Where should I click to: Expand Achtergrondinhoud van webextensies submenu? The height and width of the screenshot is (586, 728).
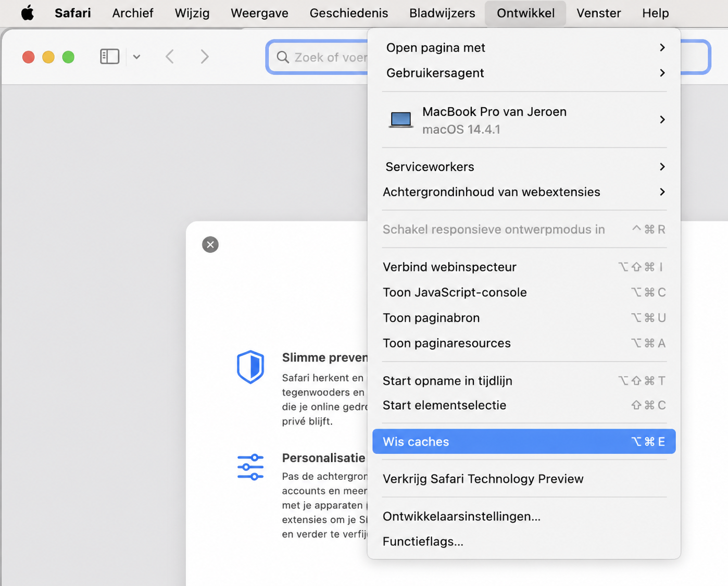524,192
